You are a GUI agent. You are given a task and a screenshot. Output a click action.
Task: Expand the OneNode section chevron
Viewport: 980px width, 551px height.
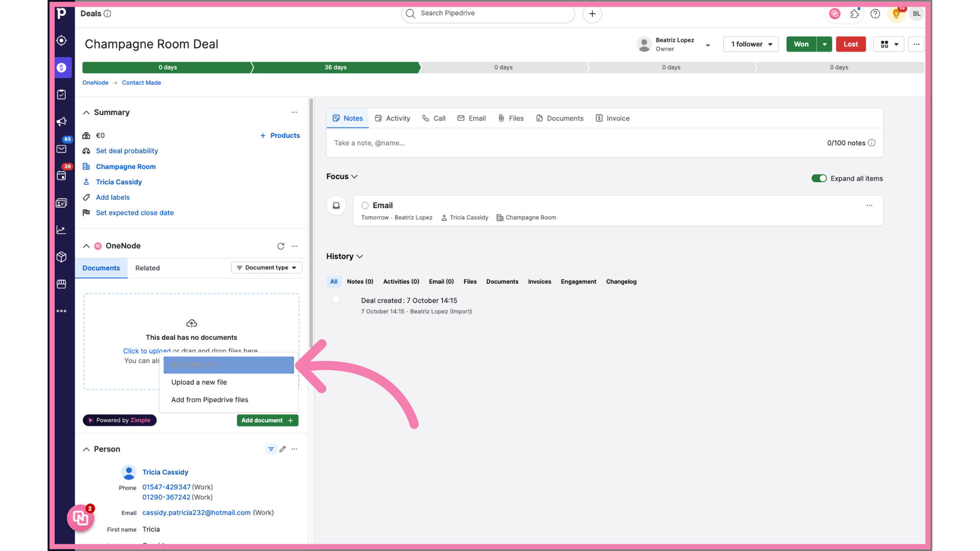(86, 245)
